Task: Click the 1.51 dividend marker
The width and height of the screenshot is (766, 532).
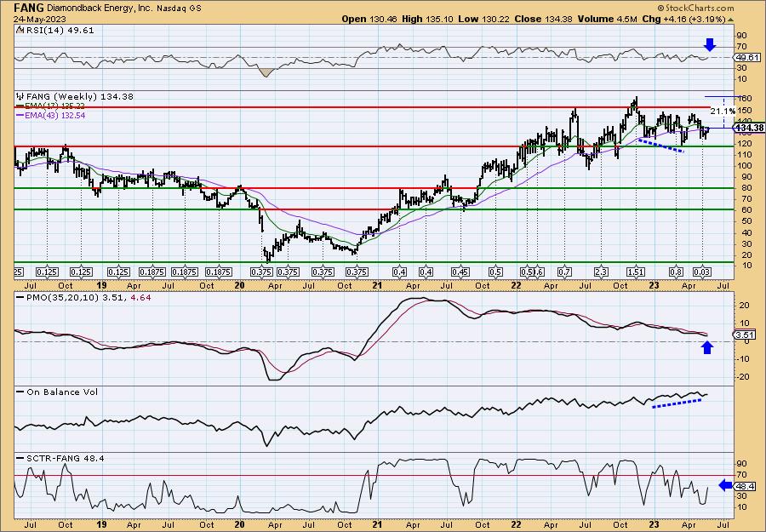Action: pyautogui.click(x=636, y=272)
